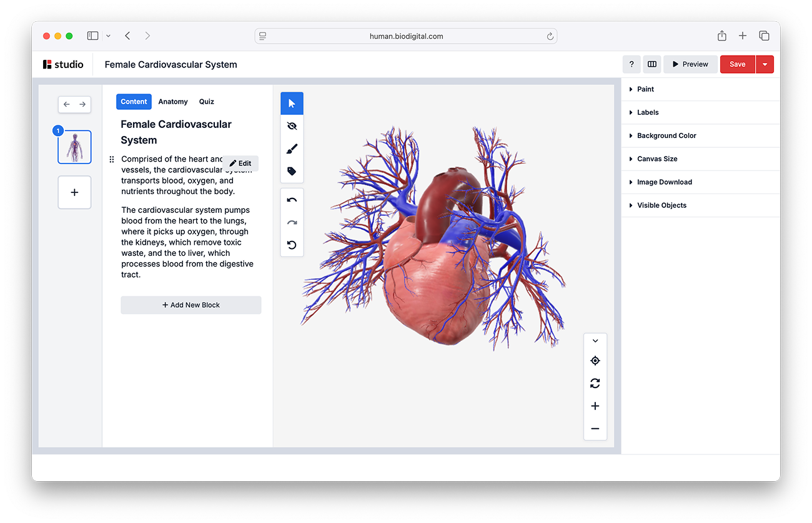This screenshot has height=523, width=812.
Task: Switch to the Quiz tab
Action: tap(207, 102)
